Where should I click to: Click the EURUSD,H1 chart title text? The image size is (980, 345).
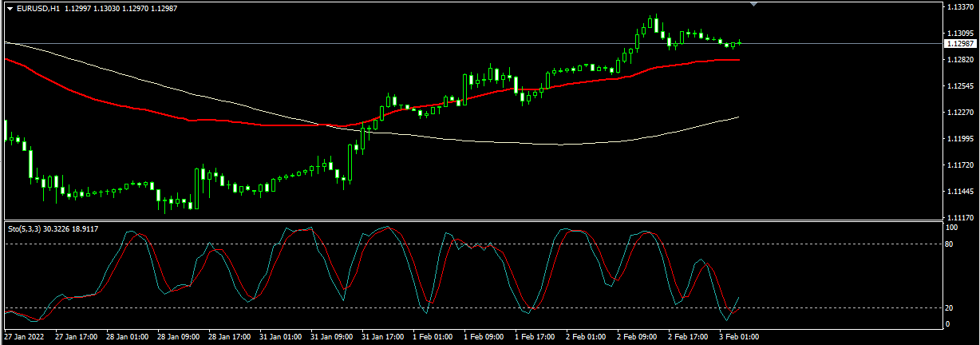click(x=38, y=8)
